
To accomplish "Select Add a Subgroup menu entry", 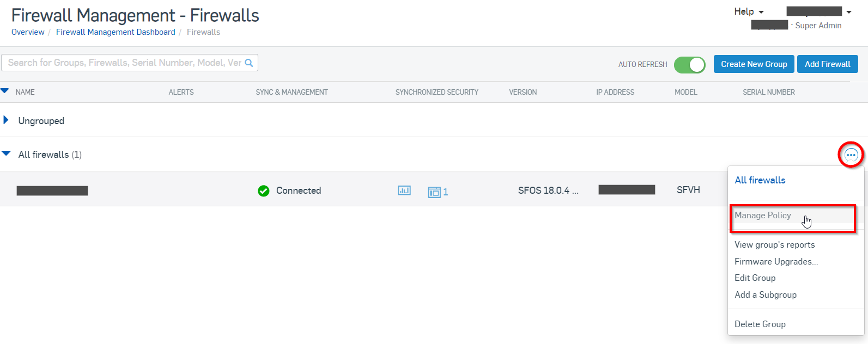I will pos(765,295).
